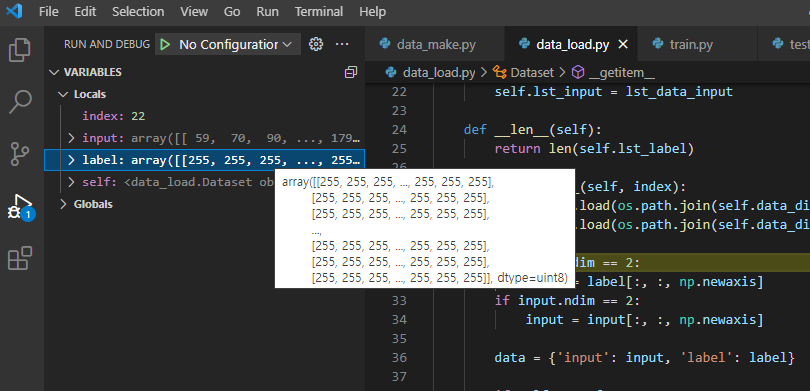The image size is (810, 391).
Task: Open the Terminal menu
Action: tap(319, 11)
